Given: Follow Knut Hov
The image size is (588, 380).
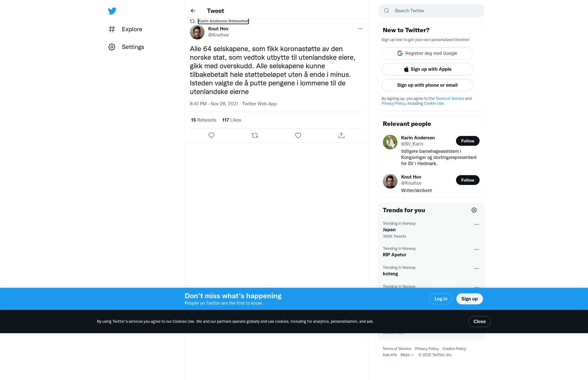Looking at the screenshot, I should pos(468,180).
